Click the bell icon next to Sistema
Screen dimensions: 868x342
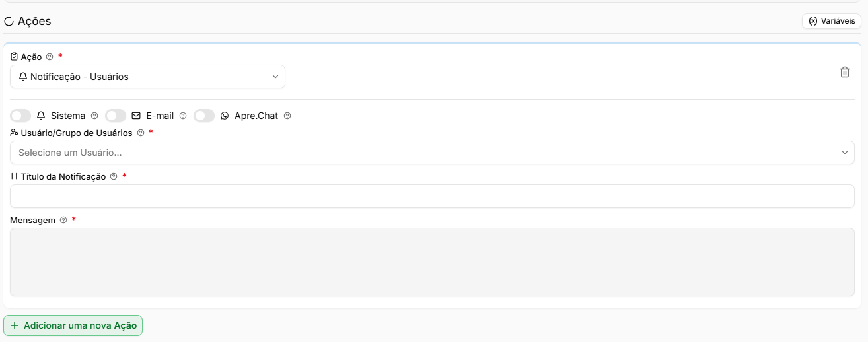[41, 116]
